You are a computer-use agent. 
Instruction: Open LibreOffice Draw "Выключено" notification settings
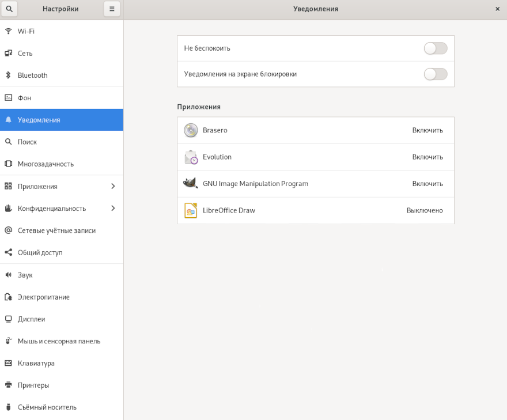424,211
